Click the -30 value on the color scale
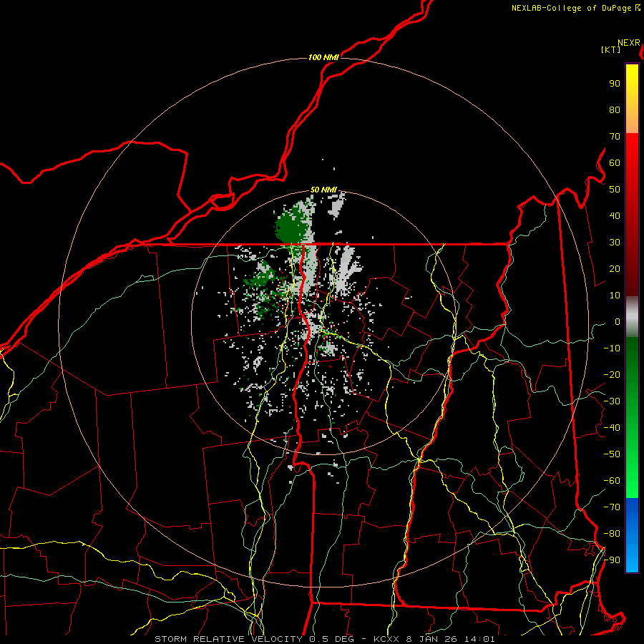 pos(612,401)
